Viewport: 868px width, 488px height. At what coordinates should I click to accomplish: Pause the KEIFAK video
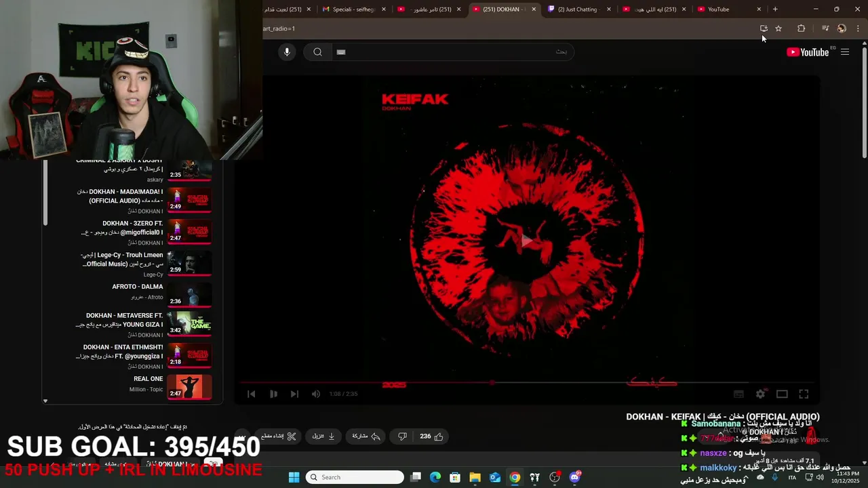(273, 394)
